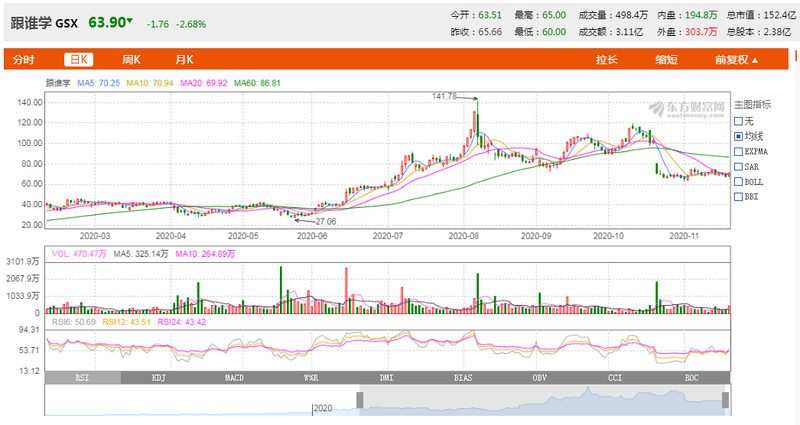
Task: Enable the EXPMA indicator checkbox
Action: click(x=738, y=152)
